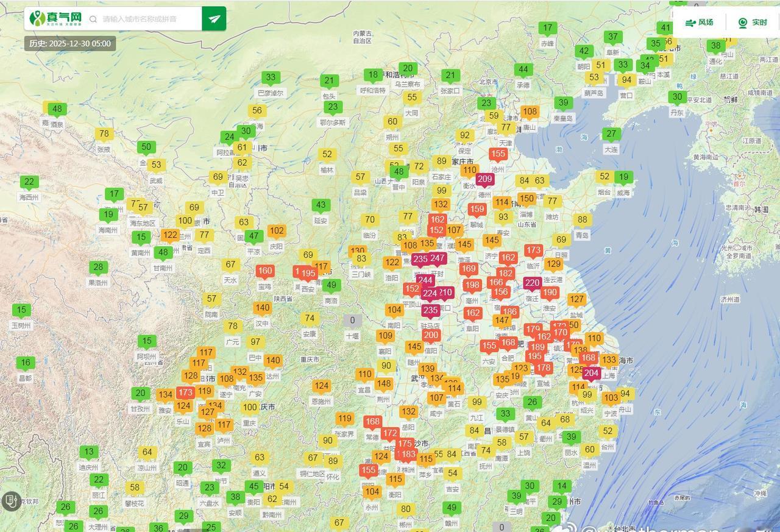Select the purple 209 marker above 德州
This screenshot has height=532, width=780.
tap(485, 180)
